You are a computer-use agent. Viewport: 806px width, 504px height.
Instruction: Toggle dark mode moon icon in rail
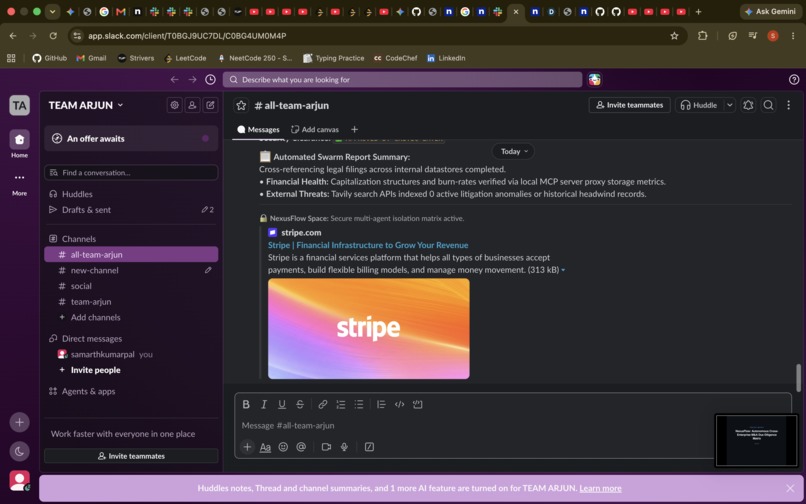point(20,451)
